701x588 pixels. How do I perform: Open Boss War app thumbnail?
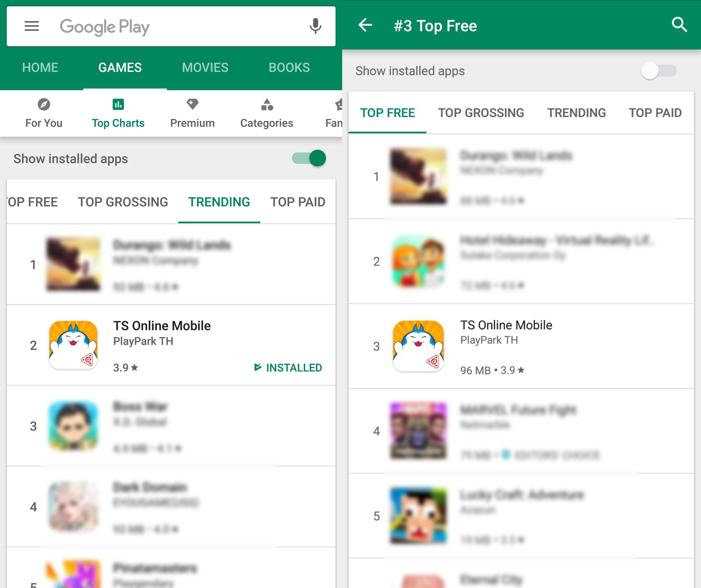[73, 426]
